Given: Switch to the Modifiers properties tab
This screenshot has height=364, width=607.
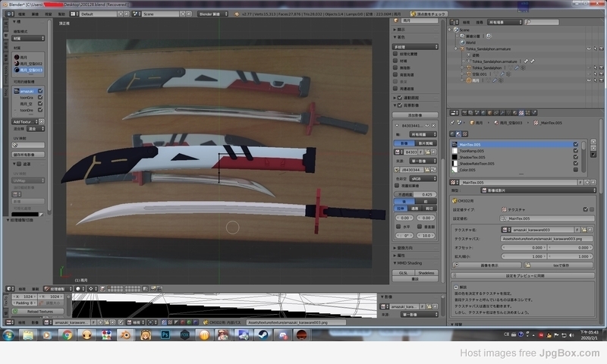Looking at the screenshot, I should tap(502, 113).
